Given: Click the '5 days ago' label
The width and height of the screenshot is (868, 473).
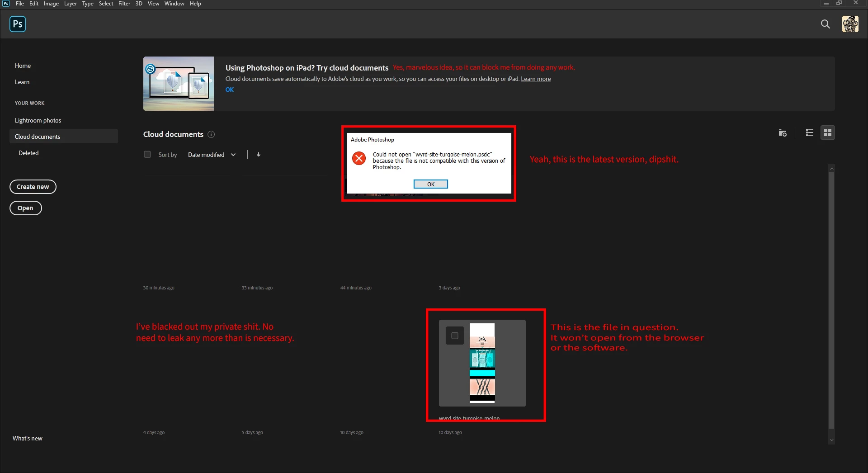Looking at the screenshot, I should point(252,432).
